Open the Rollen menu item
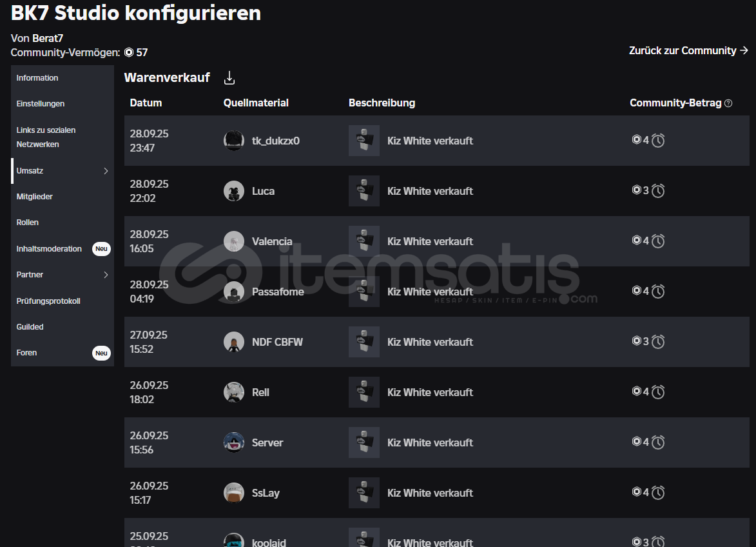This screenshot has width=756, height=547. (28, 223)
